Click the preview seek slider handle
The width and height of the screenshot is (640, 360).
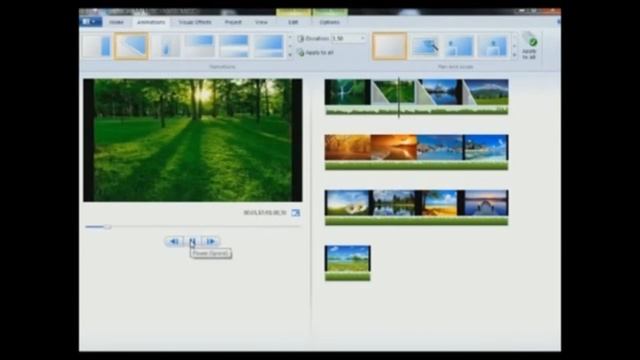(x=107, y=227)
